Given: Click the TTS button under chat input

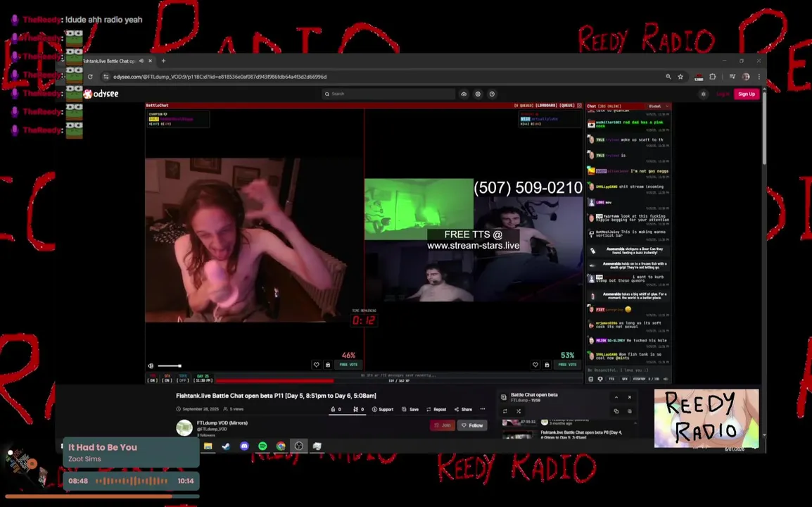Looking at the screenshot, I should click(x=611, y=379).
